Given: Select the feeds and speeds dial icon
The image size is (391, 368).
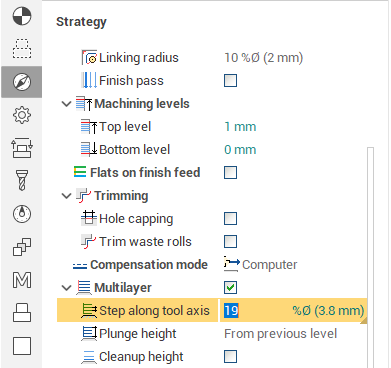Looking at the screenshot, I should [22, 214].
